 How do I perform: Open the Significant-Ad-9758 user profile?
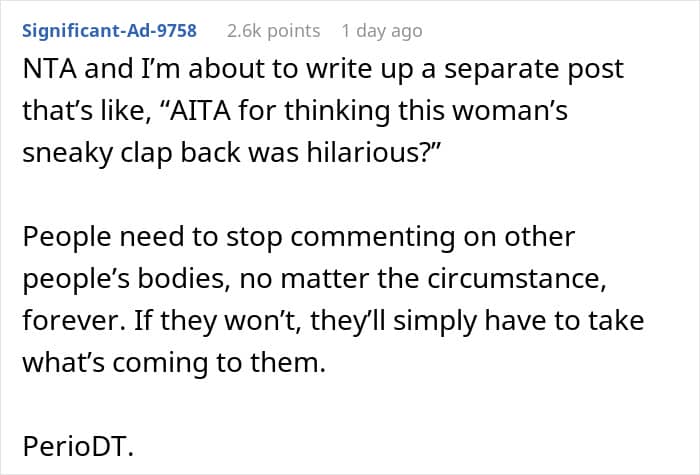tap(109, 31)
